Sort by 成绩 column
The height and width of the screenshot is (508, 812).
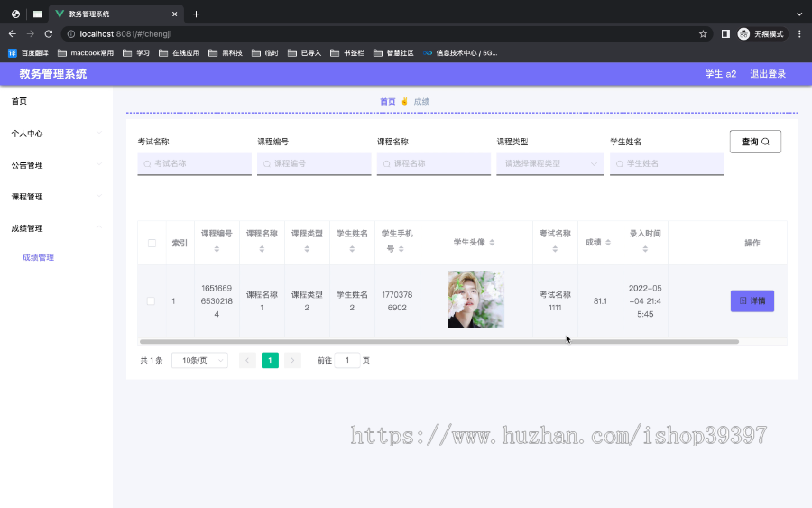point(608,243)
